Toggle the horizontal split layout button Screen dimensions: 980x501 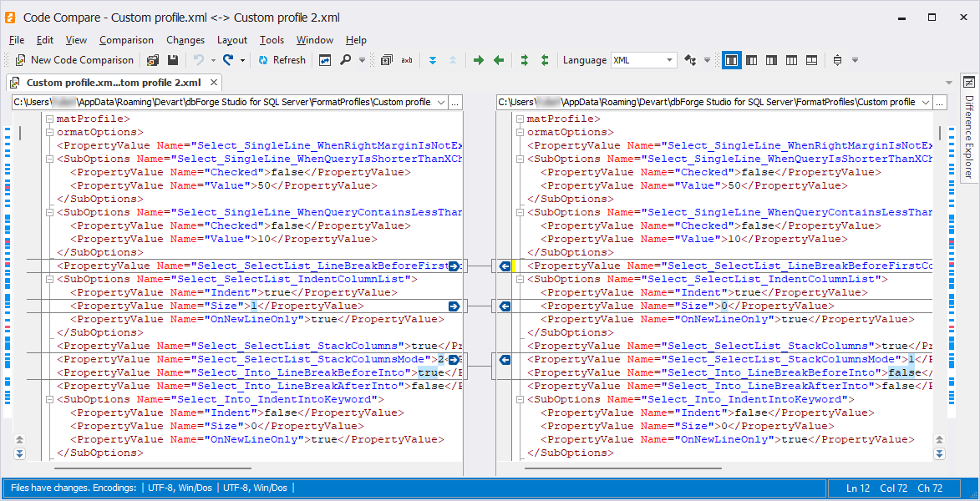click(811, 60)
